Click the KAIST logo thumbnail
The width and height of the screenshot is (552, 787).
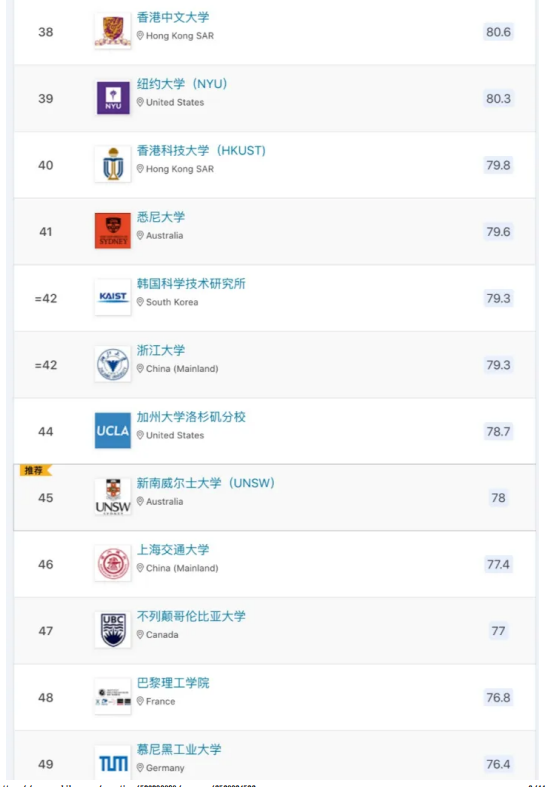tap(113, 298)
